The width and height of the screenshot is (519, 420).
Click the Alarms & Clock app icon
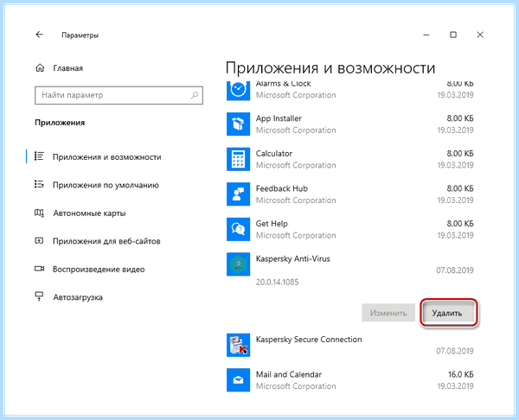click(x=239, y=91)
